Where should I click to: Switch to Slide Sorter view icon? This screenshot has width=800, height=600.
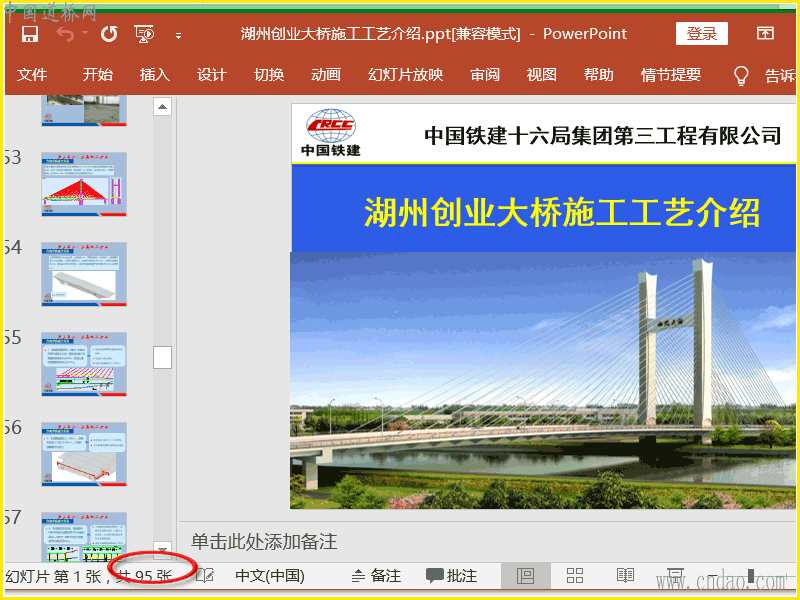click(x=575, y=576)
